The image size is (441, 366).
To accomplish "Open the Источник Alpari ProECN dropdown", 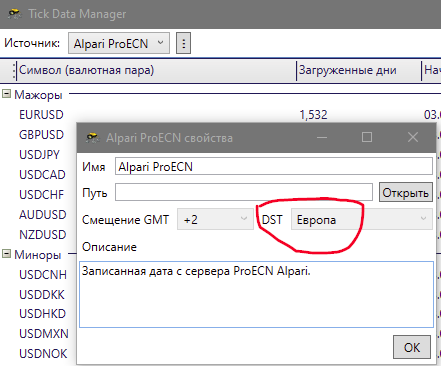I will tap(119, 43).
